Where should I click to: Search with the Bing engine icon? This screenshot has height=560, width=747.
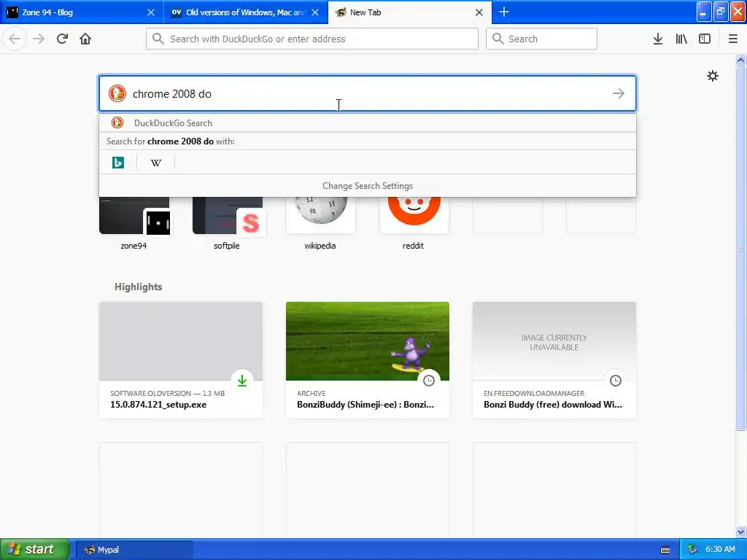pos(118,163)
